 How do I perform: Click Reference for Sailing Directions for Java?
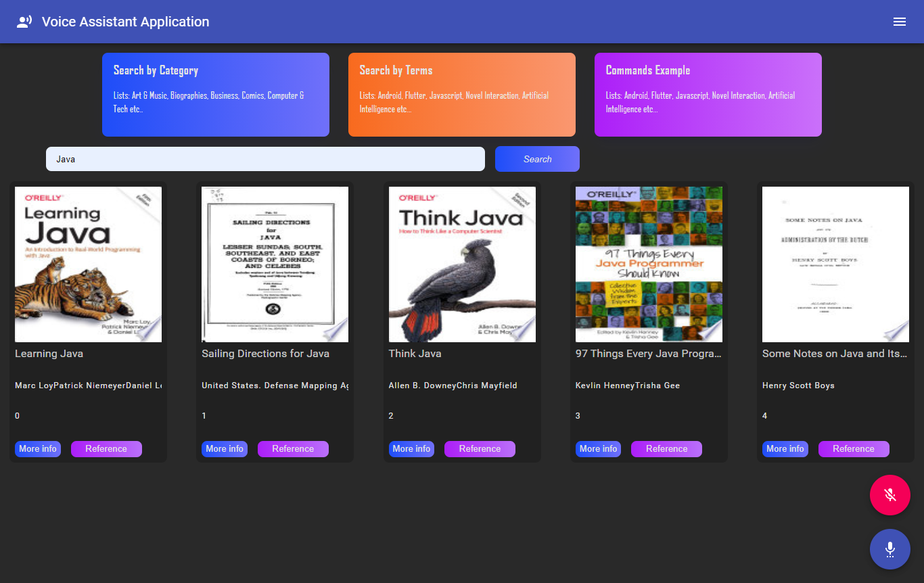tap(293, 449)
